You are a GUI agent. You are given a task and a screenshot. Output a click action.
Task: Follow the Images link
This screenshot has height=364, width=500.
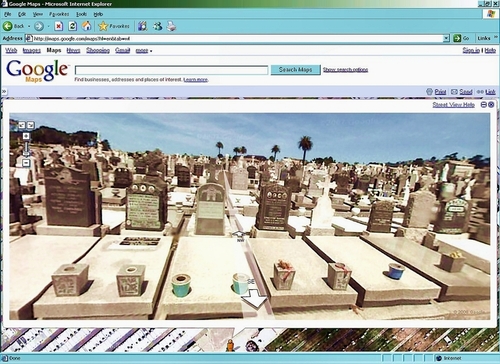point(32,50)
